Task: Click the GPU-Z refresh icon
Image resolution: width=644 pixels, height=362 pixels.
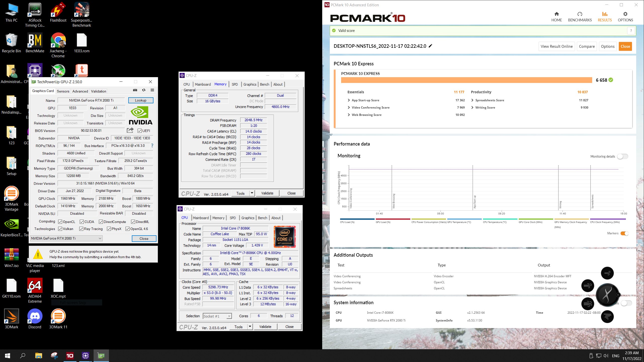Action: [x=144, y=90]
